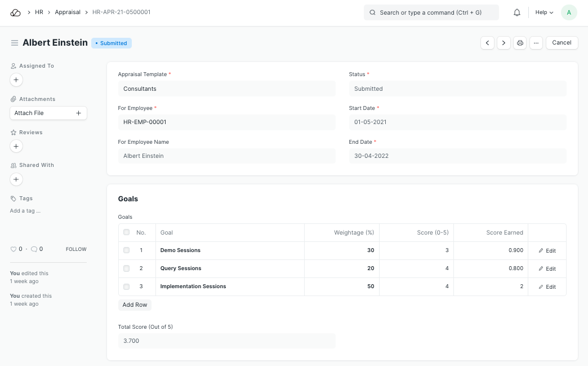Click the print icon button

tap(520, 43)
